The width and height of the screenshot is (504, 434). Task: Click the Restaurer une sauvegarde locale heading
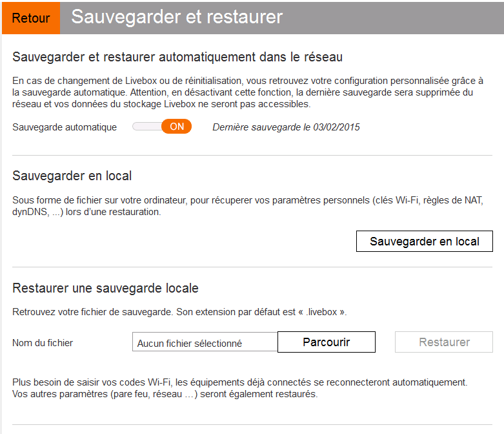[105, 288]
